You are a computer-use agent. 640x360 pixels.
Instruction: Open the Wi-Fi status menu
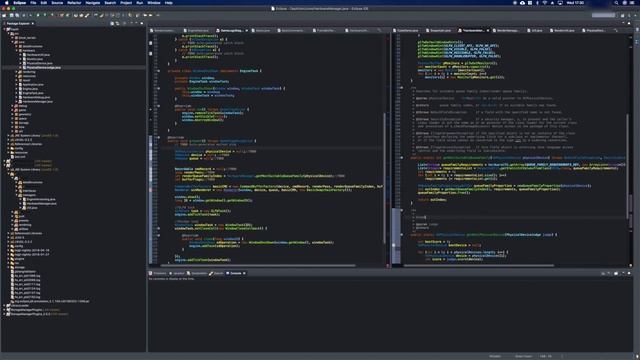(545, 3)
